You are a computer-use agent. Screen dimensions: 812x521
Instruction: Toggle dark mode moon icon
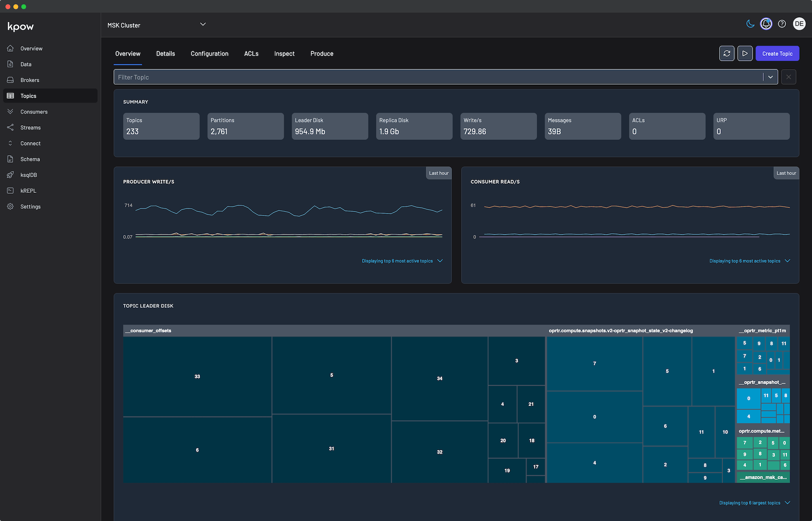coord(750,24)
